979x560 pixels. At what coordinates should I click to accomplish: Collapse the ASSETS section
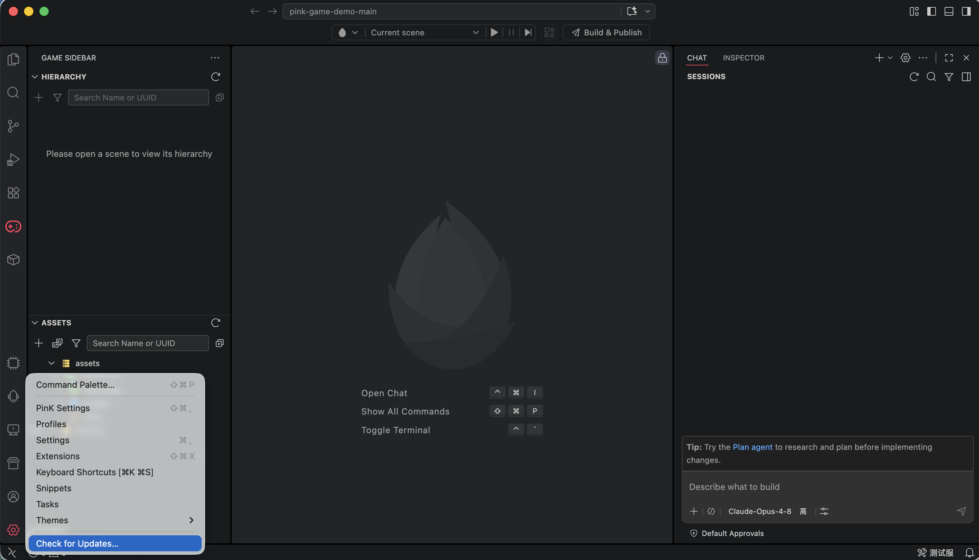click(35, 322)
